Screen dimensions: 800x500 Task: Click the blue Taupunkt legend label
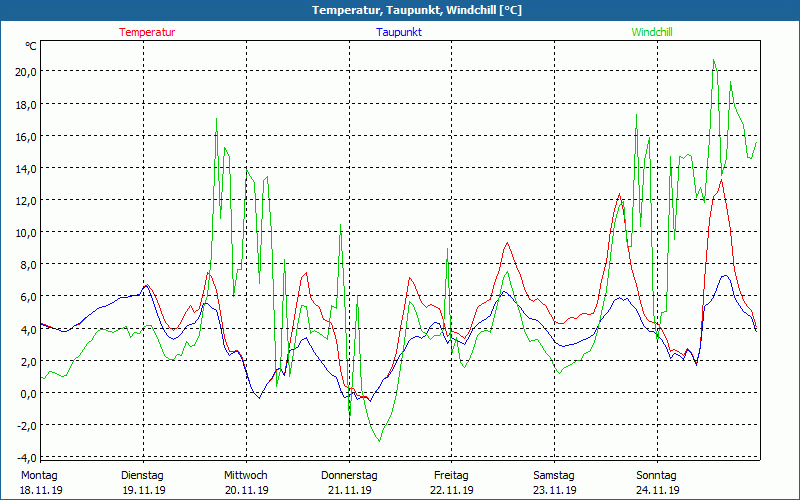coord(399,32)
